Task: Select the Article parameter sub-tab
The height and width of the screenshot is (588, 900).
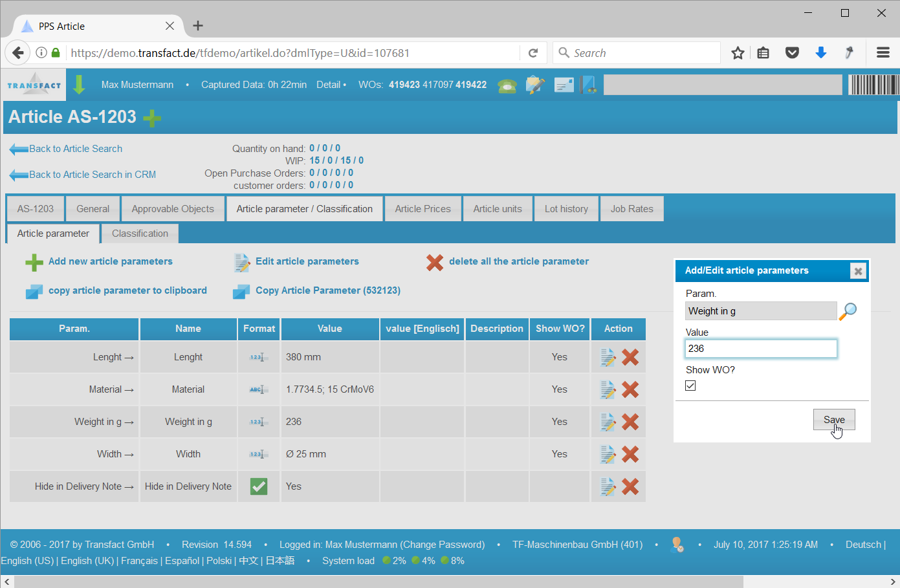Action: pos(53,234)
